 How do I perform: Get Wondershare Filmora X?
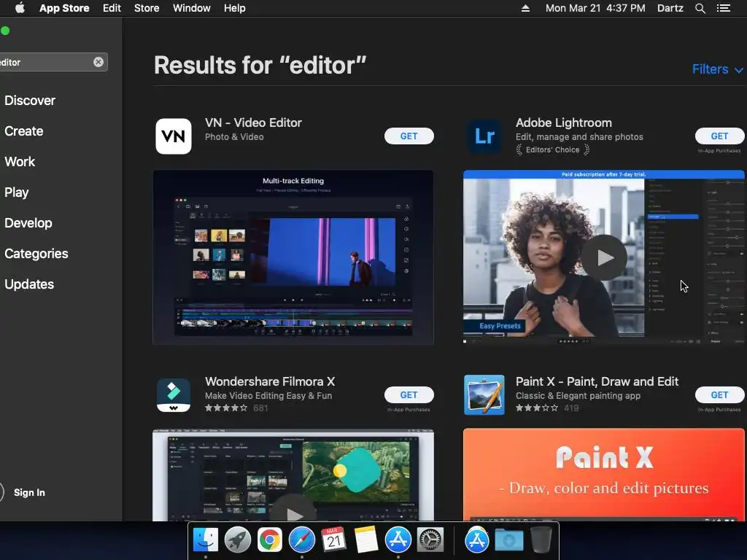[409, 394]
